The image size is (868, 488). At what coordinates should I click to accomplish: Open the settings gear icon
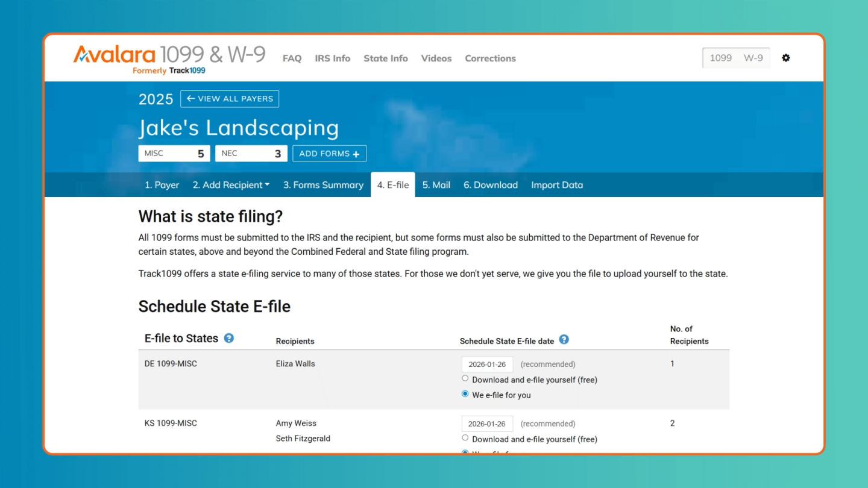pyautogui.click(x=785, y=58)
